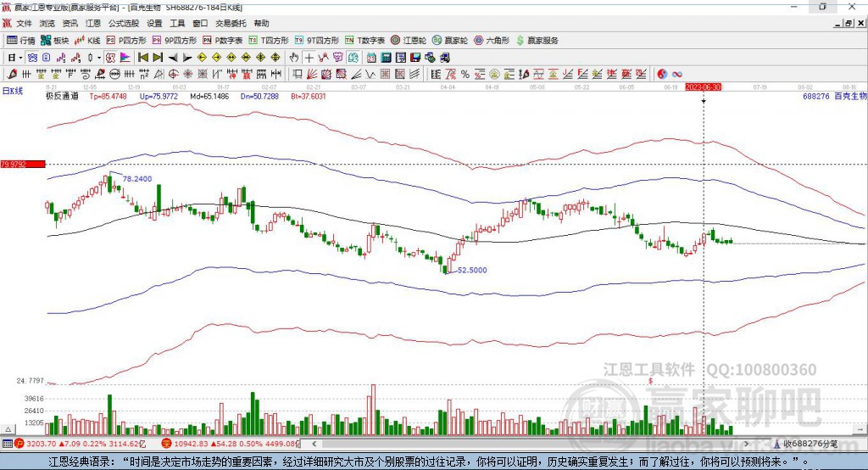Select the circle crosshair target tool

pyautogui.click(x=173, y=75)
